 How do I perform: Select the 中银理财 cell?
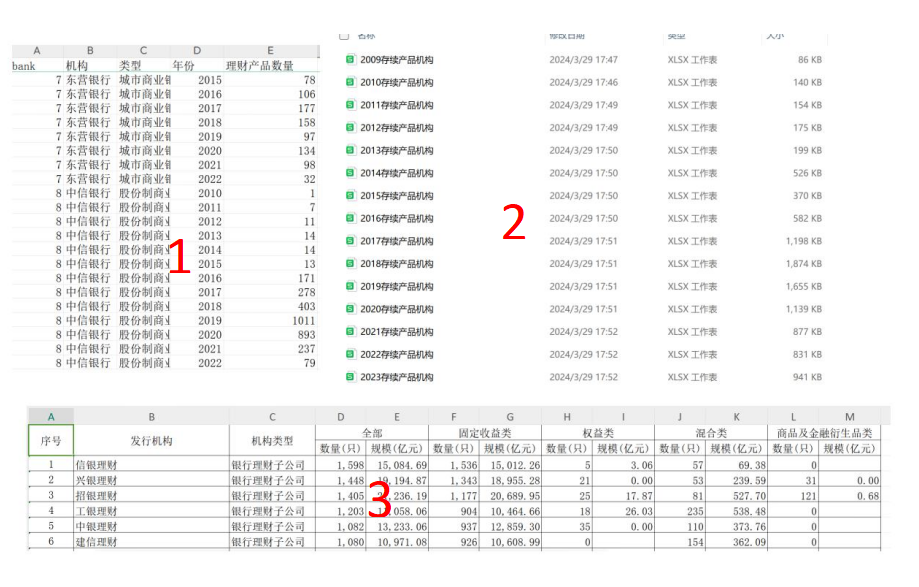pos(151,526)
